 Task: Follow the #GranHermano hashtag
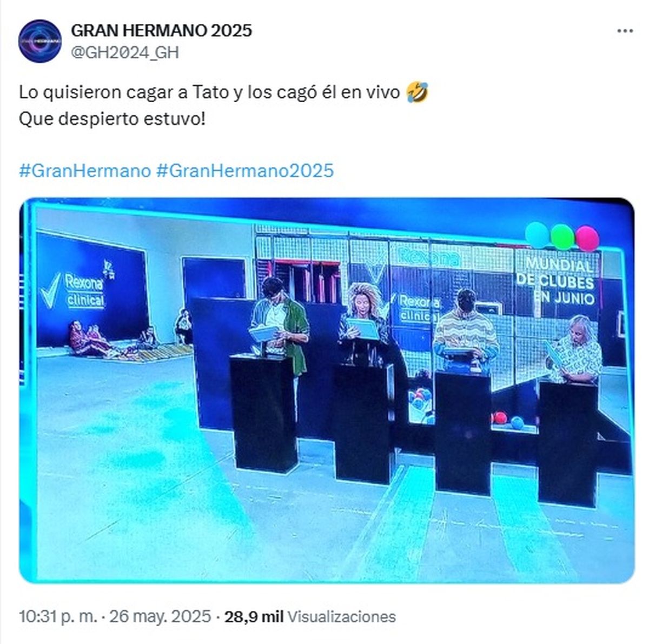pyautogui.click(x=85, y=171)
